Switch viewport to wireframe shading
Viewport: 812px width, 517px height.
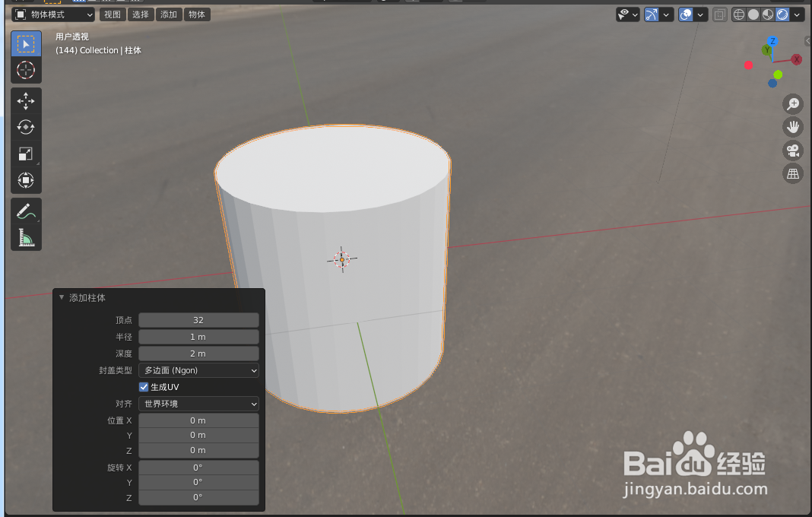click(x=738, y=14)
